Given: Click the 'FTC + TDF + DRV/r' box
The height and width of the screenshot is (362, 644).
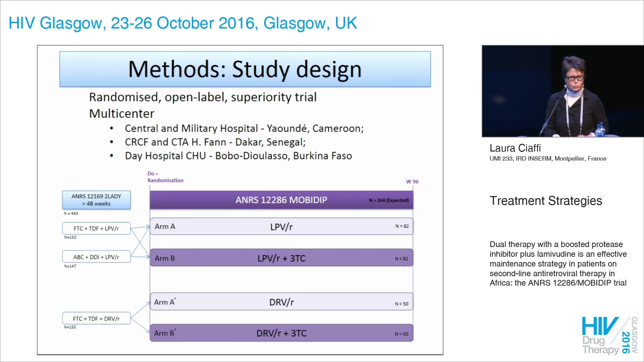Looking at the screenshot, I should click(96, 319).
